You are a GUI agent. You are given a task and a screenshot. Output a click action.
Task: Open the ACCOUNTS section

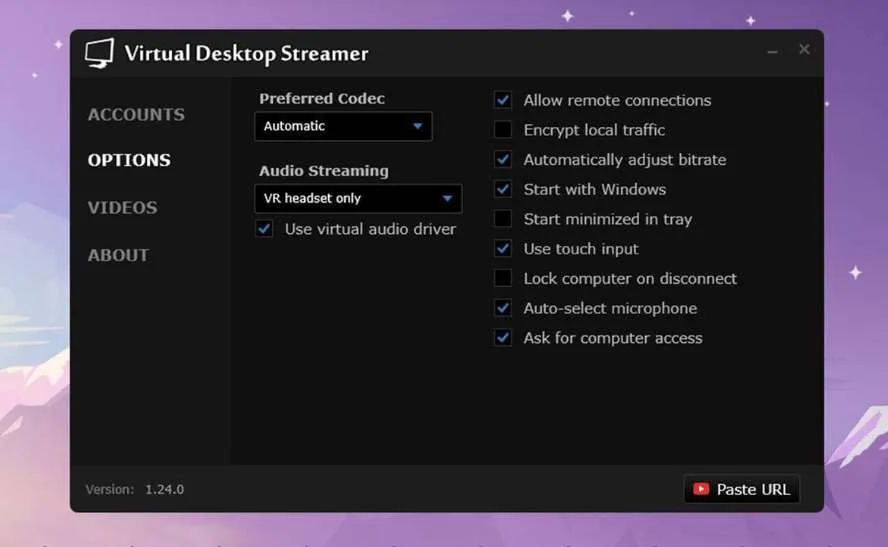pyautogui.click(x=136, y=114)
